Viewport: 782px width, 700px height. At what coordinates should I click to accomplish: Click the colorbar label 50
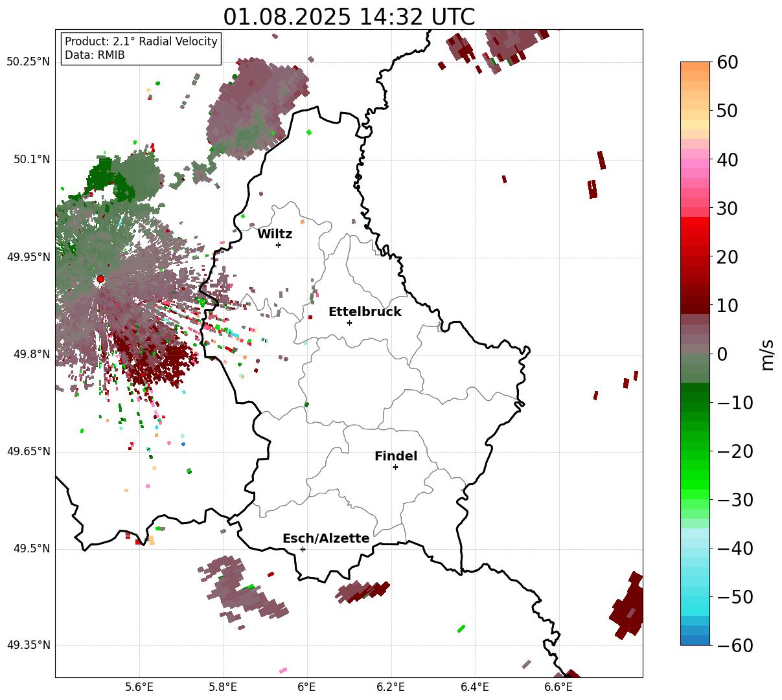coord(726,111)
